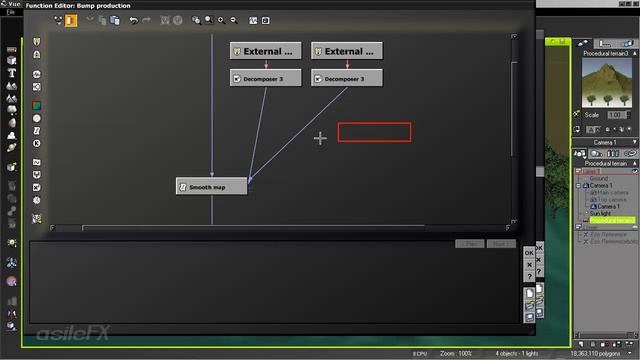
Task: Add a color node with the red-green icon
Action: coord(37,106)
